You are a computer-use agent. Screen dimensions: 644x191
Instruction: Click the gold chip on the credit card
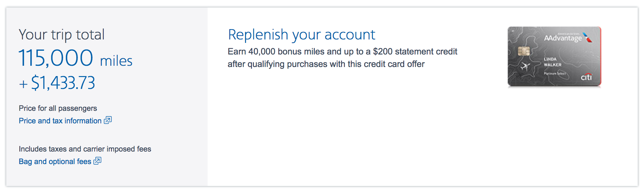[x=524, y=51]
